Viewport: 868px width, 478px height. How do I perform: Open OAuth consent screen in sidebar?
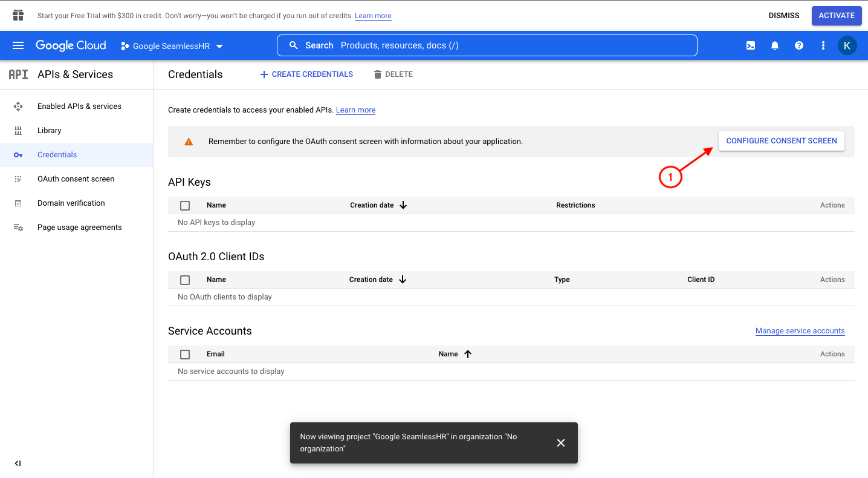coord(76,179)
